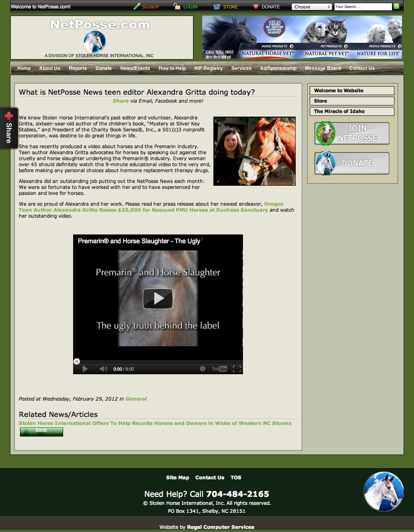This screenshot has height=532, width=414.
Task: Enter fullscreen video mode
Action: [237, 369]
